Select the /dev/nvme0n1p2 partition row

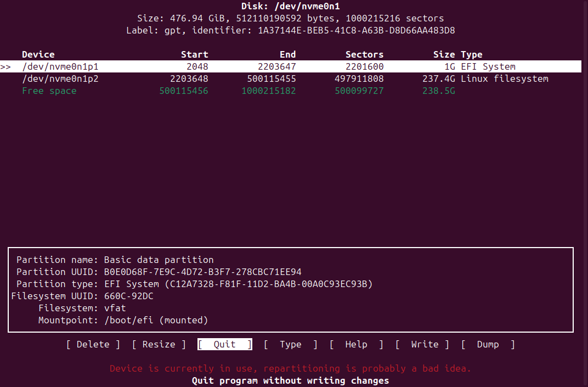(x=60, y=79)
